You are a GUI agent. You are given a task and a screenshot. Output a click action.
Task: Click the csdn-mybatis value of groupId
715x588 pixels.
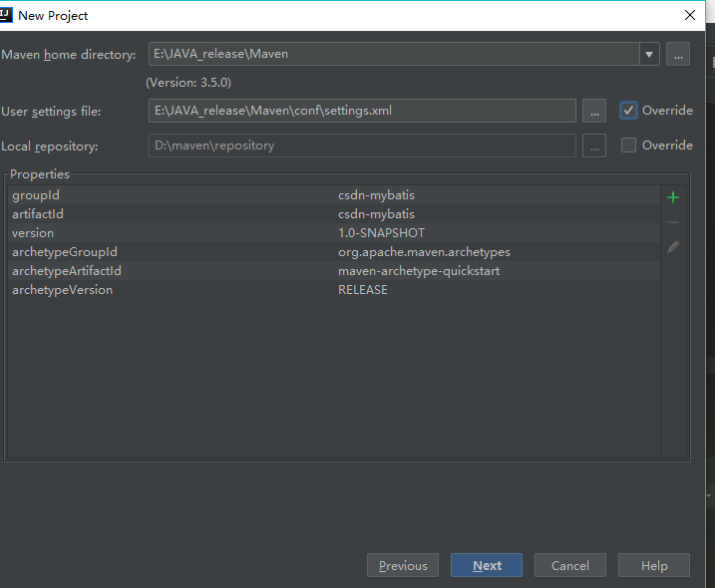click(x=376, y=195)
